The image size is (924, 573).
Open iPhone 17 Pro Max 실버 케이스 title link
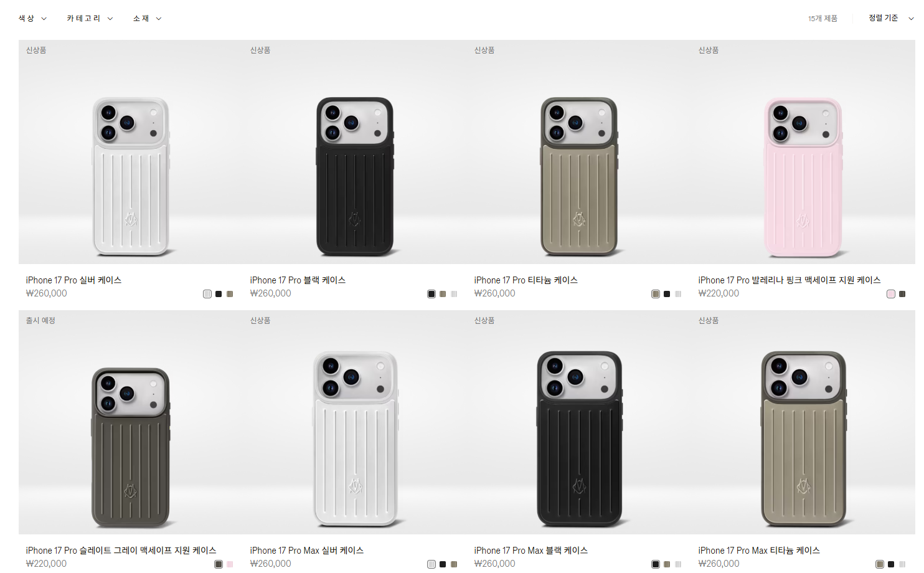point(306,551)
